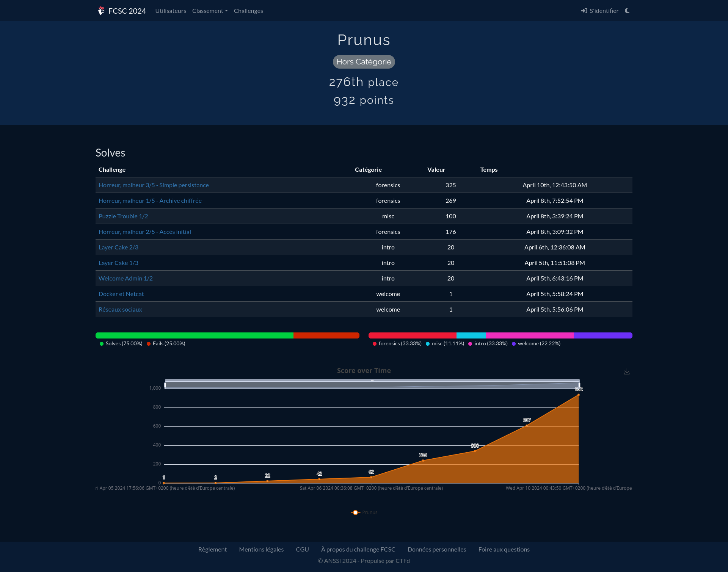Toggle intro (33.33%) legend entry

(488, 343)
